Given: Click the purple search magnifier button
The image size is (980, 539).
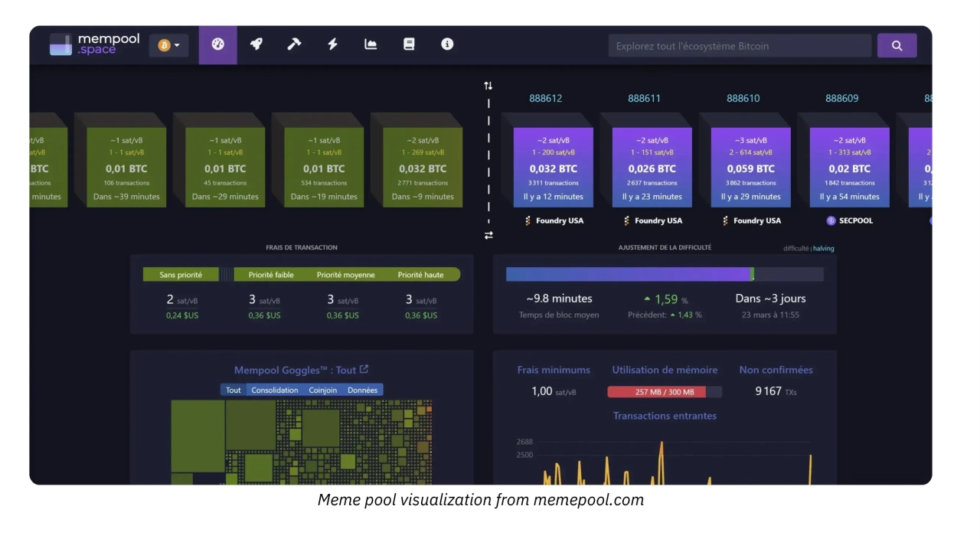Looking at the screenshot, I should [897, 46].
